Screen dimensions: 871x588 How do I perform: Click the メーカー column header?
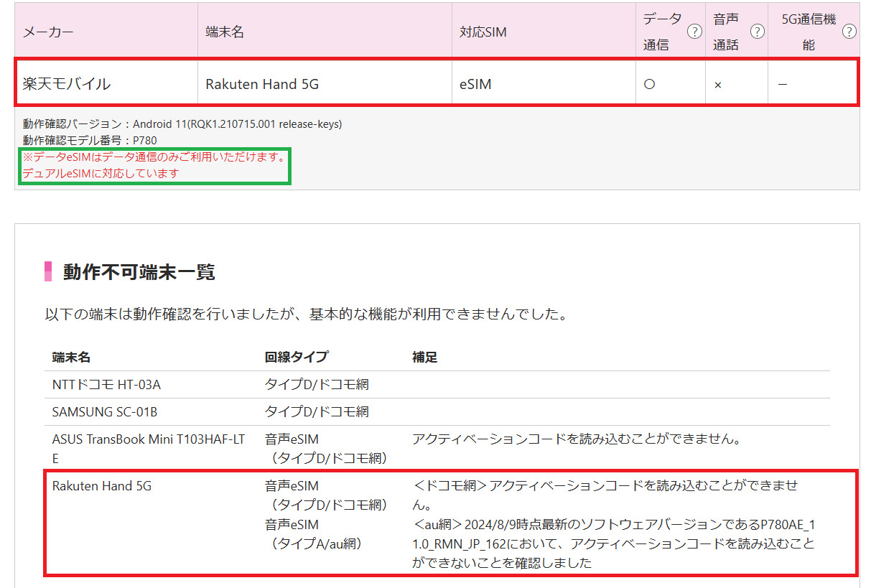click(48, 32)
